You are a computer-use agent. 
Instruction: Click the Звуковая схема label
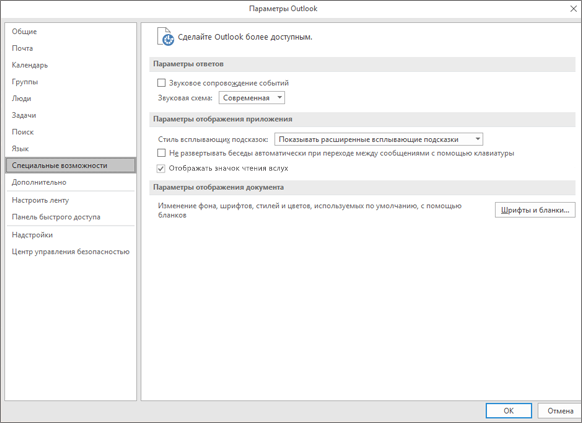pos(185,98)
